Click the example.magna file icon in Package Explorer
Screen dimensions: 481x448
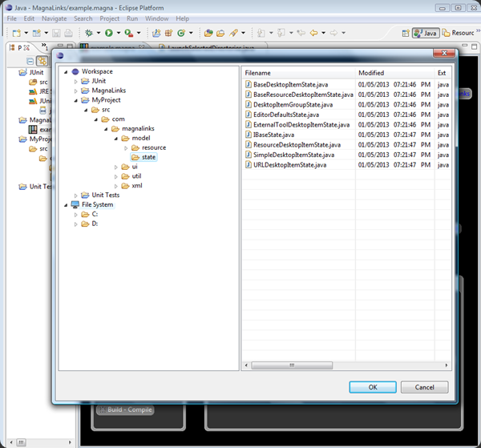point(33,129)
